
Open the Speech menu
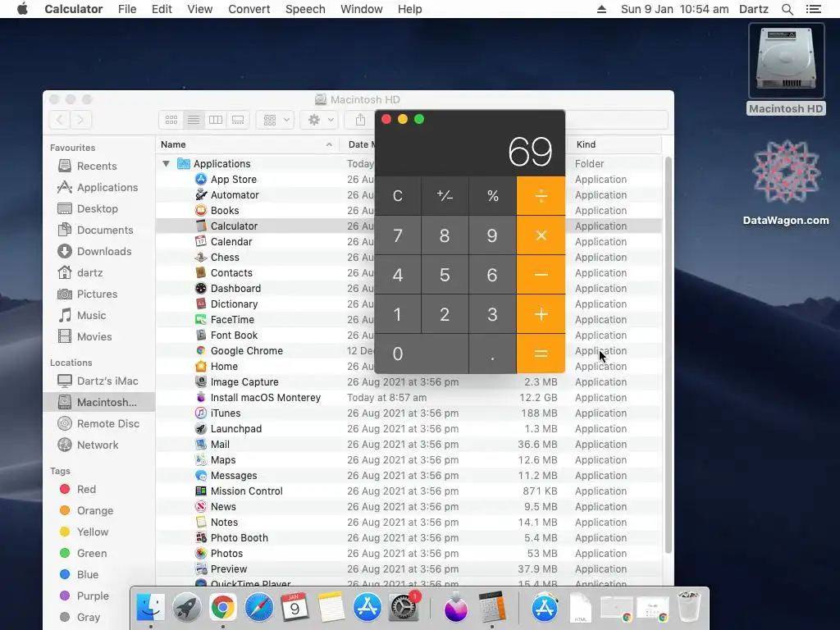pos(305,9)
